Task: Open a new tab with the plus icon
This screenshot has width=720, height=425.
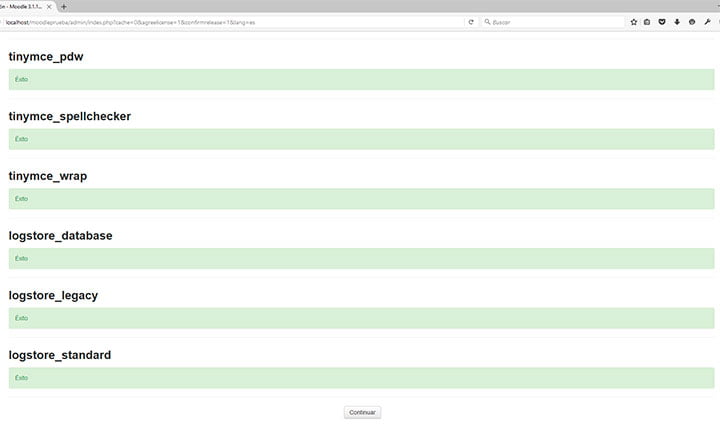Action: click(x=64, y=6)
